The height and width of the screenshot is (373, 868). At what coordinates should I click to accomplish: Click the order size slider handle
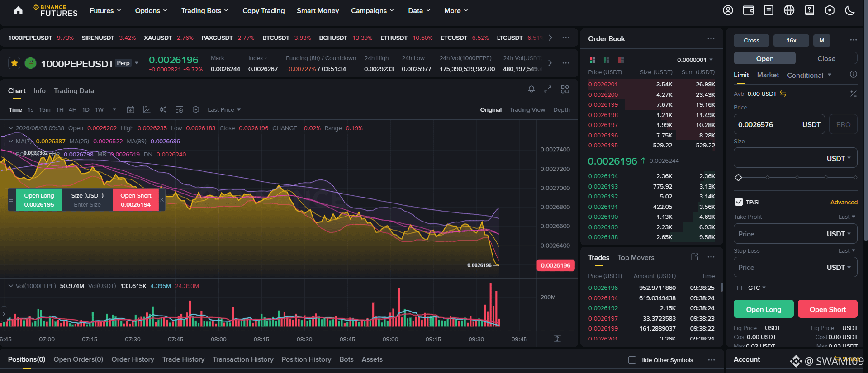pyautogui.click(x=739, y=177)
